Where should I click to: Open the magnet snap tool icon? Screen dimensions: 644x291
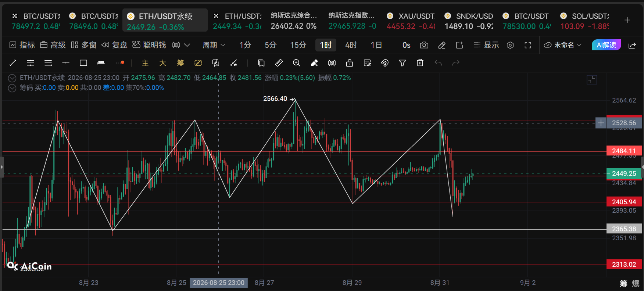click(385, 63)
